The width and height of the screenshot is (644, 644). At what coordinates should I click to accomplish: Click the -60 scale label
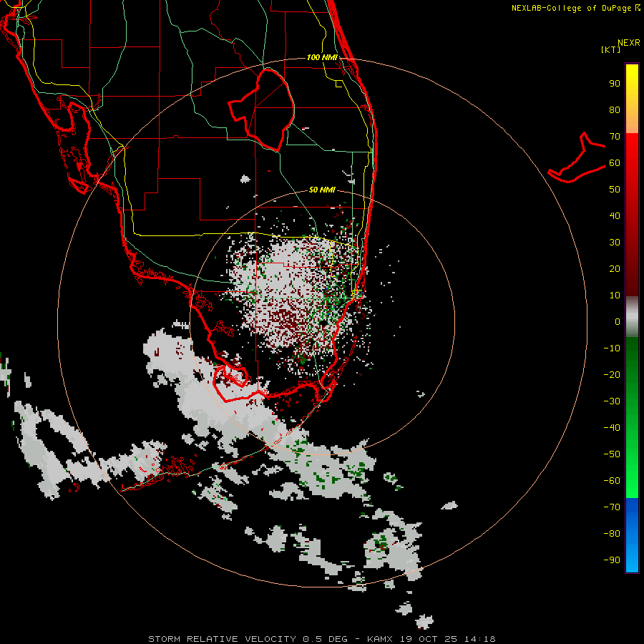click(612, 481)
